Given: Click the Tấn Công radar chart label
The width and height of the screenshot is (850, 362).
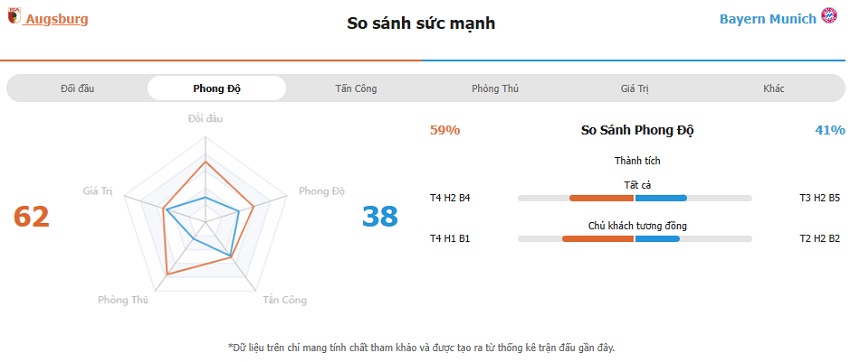Looking at the screenshot, I should click(x=285, y=300).
